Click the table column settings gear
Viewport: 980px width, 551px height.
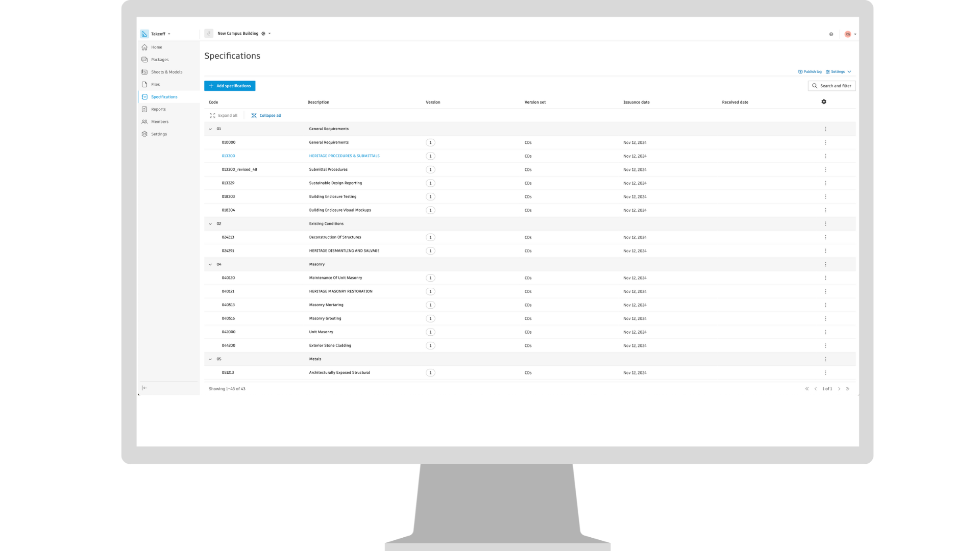tap(824, 102)
